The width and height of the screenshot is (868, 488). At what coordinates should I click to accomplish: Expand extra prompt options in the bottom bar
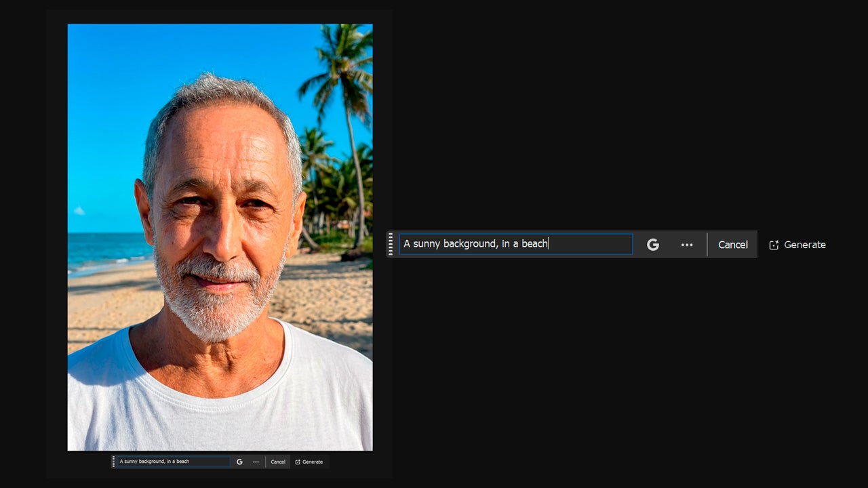pyautogui.click(x=256, y=462)
